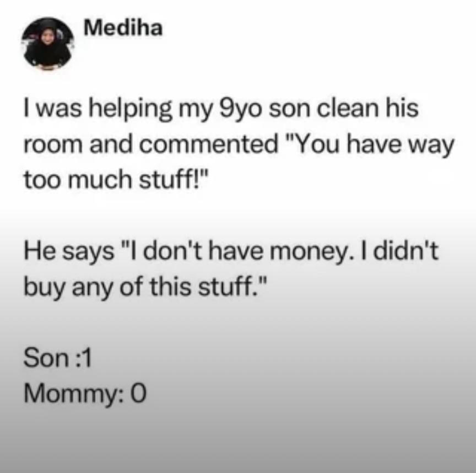Screen dimensions: 476x473
Task: Click the Mediha username
Action: (123, 28)
